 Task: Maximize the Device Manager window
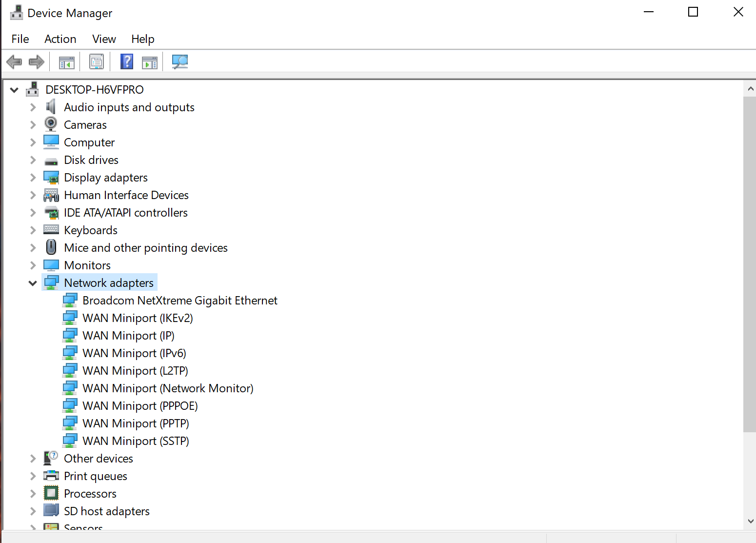point(693,12)
